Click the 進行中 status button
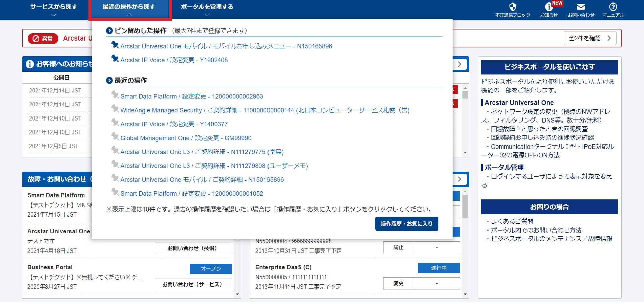Image resolution: width=644 pixels, height=304 pixels. click(439, 268)
